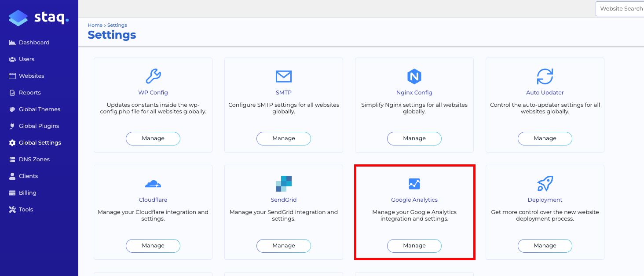This screenshot has height=276, width=644.
Task: Select Tools at the bottom of the sidebar
Action: point(25,209)
